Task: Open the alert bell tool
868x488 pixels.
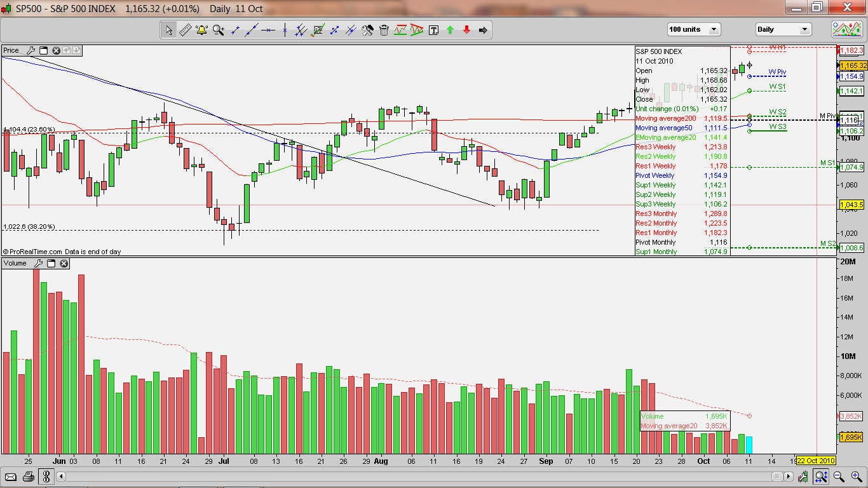Action: coord(202,30)
